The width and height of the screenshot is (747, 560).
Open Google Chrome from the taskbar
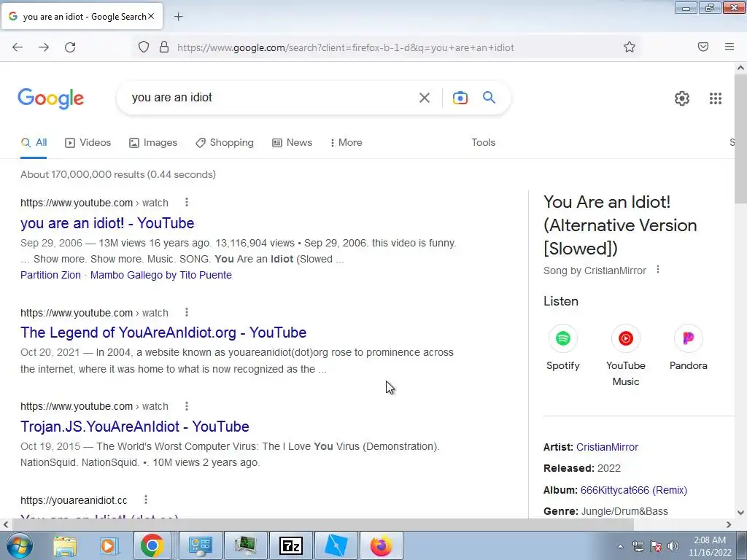pyautogui.click(x=152, y=545)
